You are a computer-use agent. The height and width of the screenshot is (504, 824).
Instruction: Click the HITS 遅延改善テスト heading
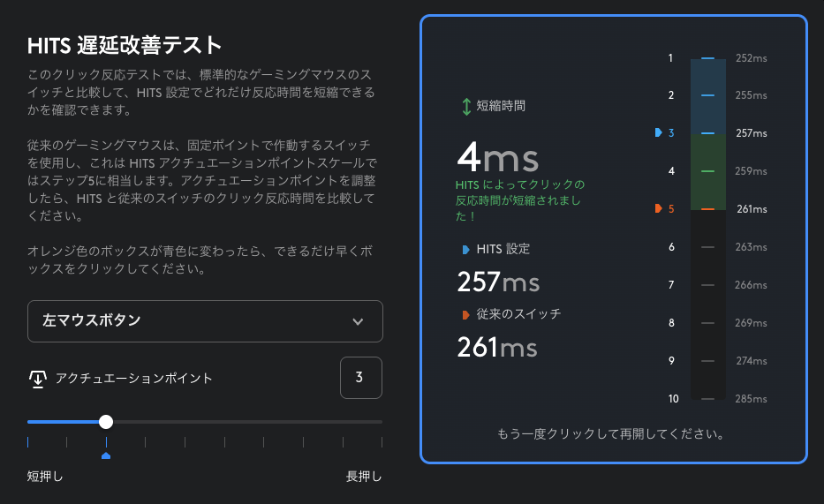click(125, 46)
